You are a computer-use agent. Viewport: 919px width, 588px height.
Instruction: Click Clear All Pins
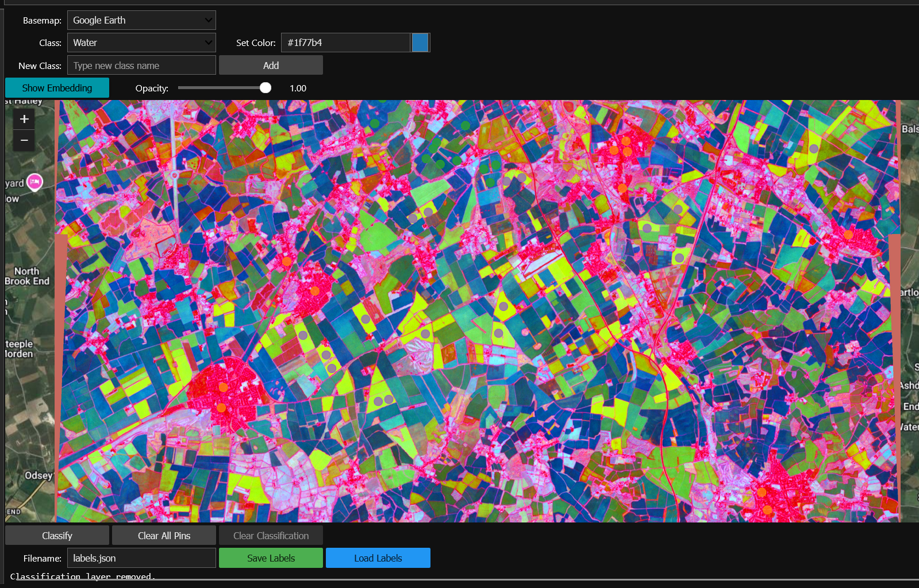point(164,536)
